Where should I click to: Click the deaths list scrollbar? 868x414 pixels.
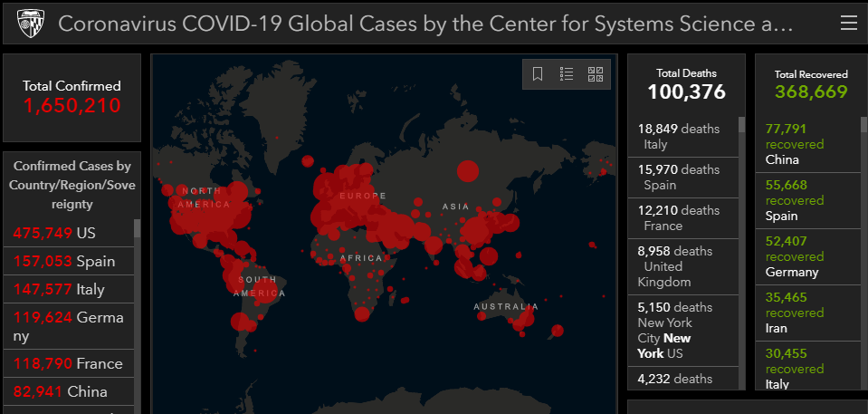742,254
